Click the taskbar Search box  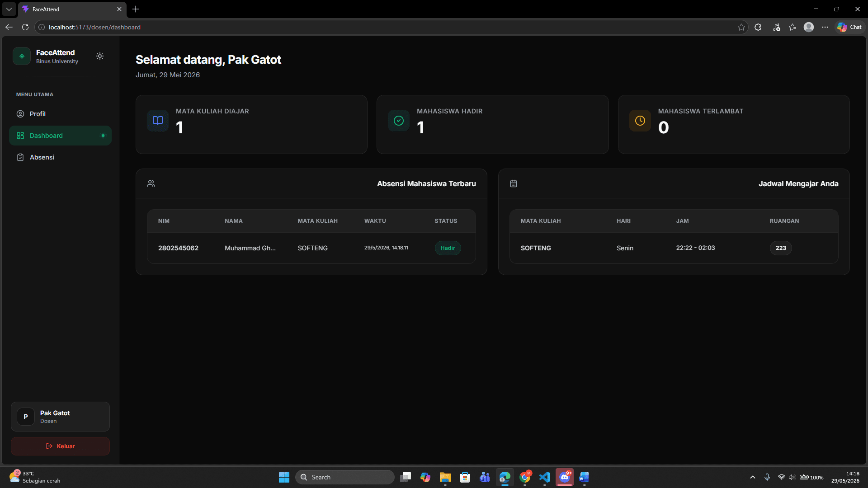pos(345,477)
